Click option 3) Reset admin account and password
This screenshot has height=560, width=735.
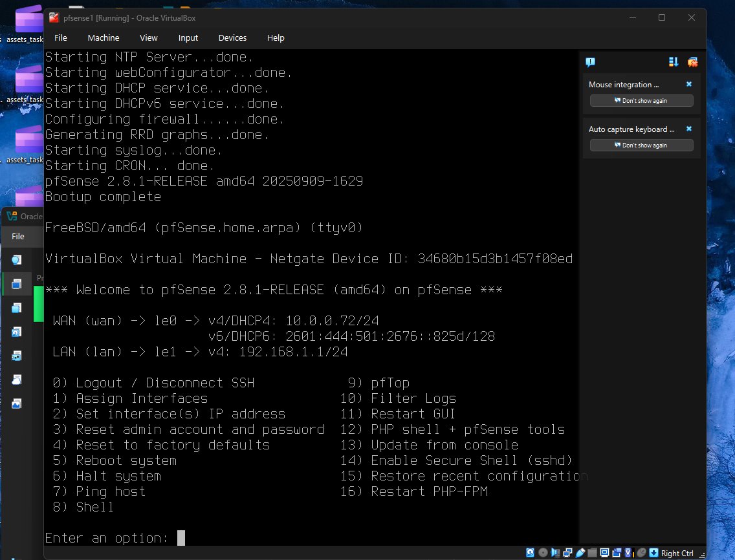(188, 429)
